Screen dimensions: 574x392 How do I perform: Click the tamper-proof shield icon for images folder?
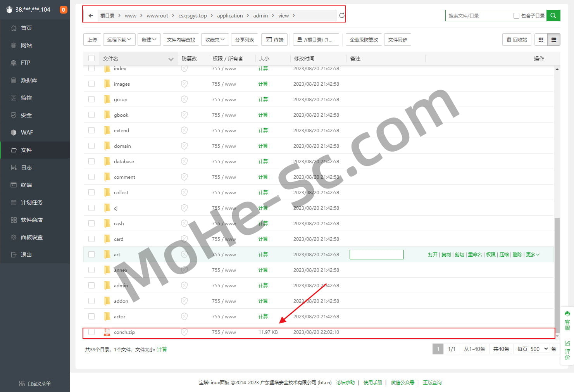184,84
